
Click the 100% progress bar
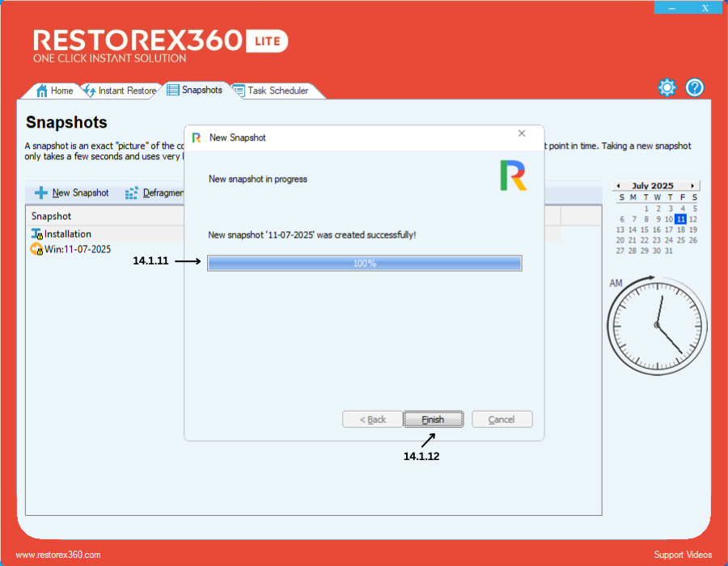tap(364, 263)
